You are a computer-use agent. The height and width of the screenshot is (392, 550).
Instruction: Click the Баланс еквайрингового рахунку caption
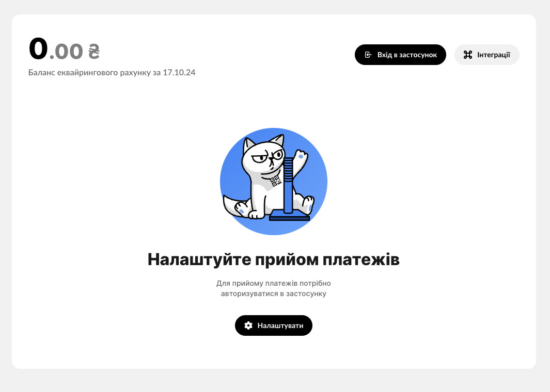89,73
